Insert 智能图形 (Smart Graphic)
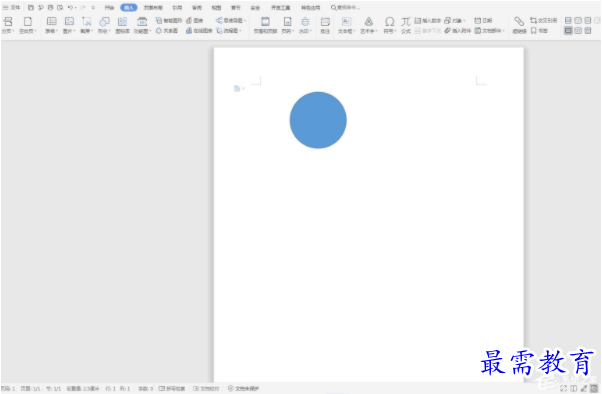This screenshot has width=602, height=394. [169, 20]
